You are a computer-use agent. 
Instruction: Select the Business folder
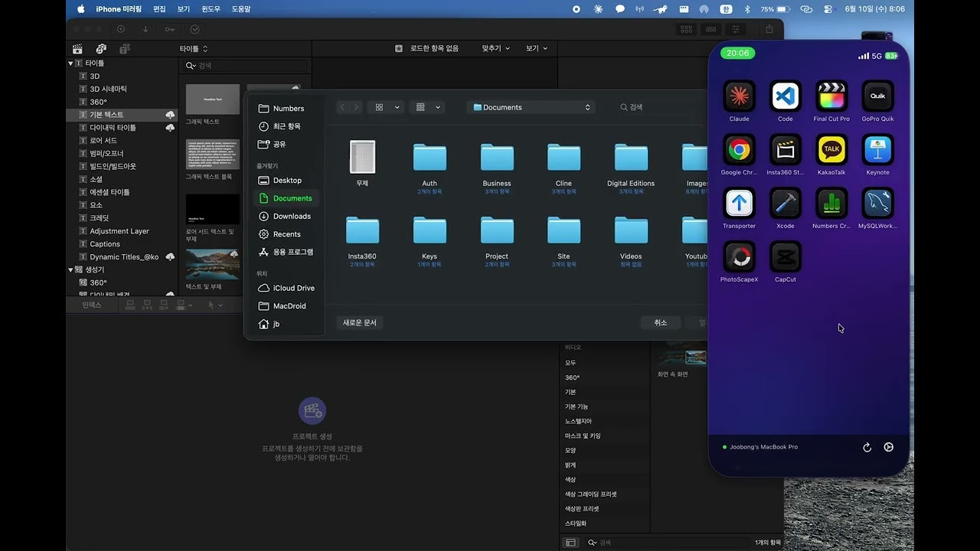click(497, 157)
